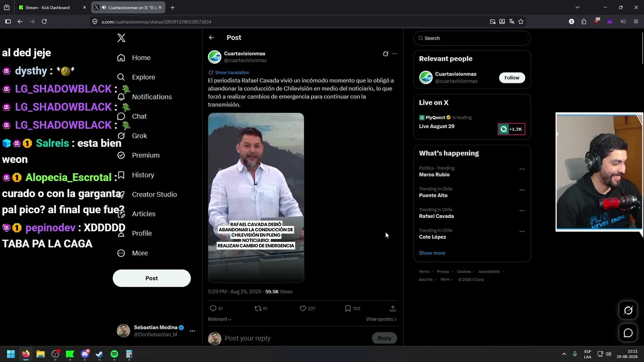
Task: Reload the page
Action: click(44, 22)
